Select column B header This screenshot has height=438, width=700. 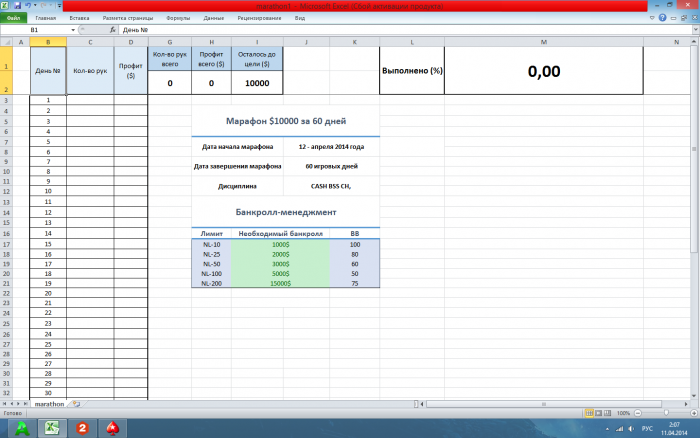(48, 42)
